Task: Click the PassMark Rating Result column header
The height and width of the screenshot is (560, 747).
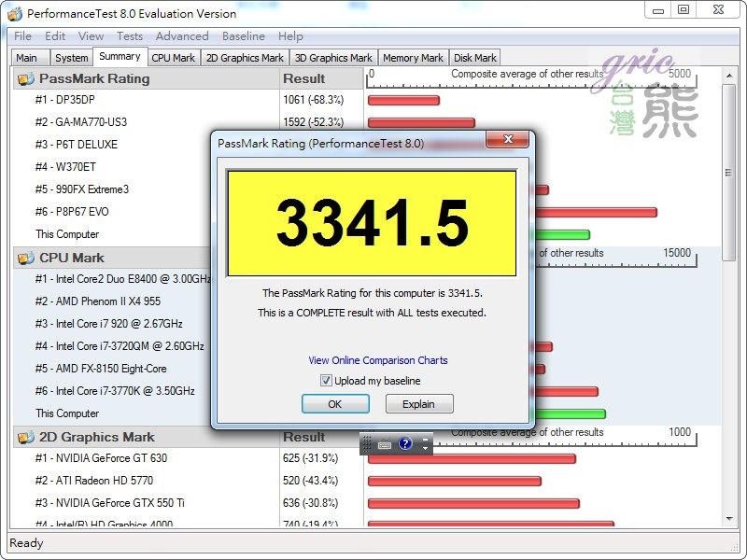Action: [x=321, y=78]
